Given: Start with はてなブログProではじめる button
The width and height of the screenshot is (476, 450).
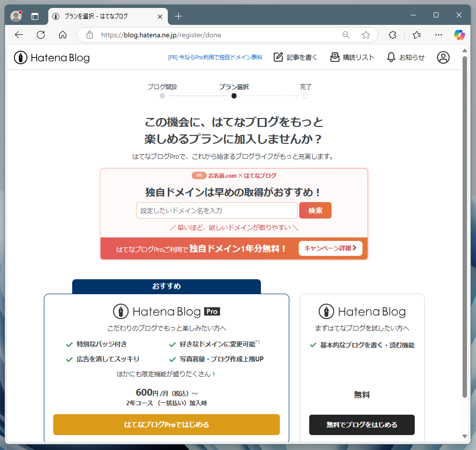Looking at the screenshot, I should point(166,425).
